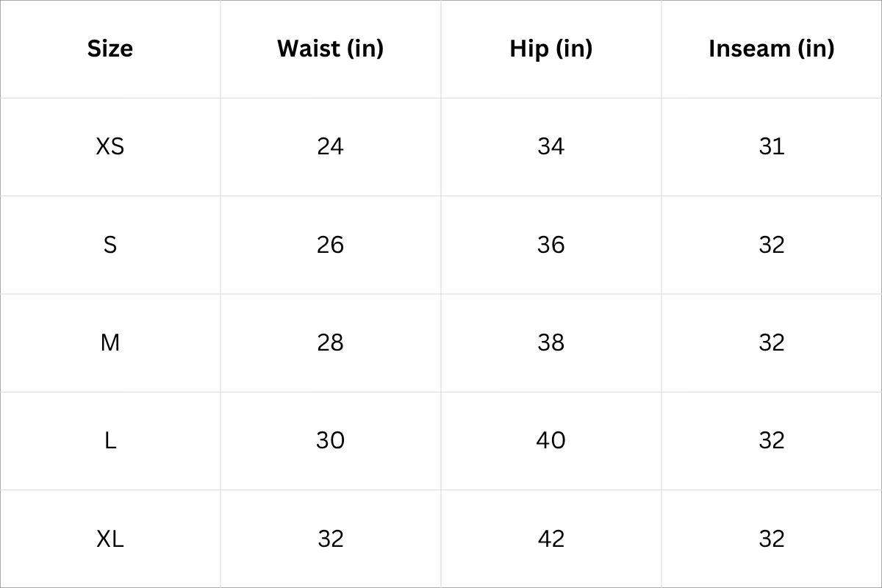Image resolution: width=882 pixels, height=588 pixels.
Task: Click hip value 34 in XS row
Action: [551, 146]
